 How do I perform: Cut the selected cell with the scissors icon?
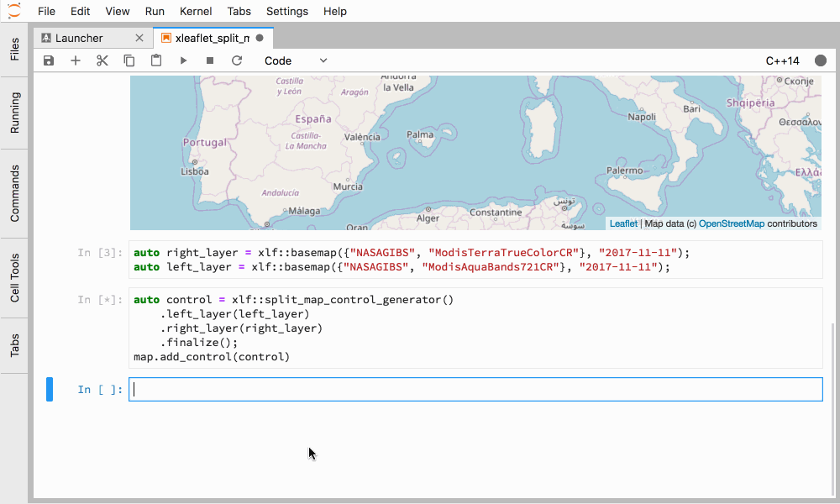(x=102, y=60)
